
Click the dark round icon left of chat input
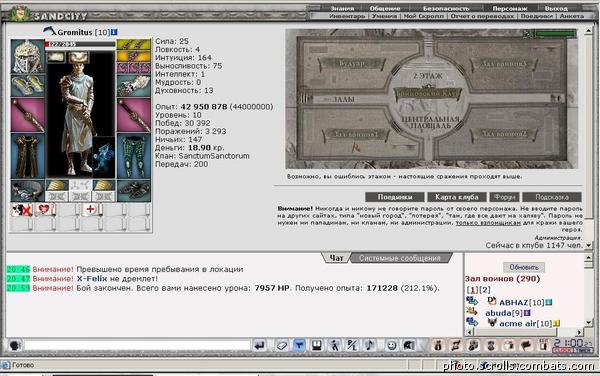point(15,345)
